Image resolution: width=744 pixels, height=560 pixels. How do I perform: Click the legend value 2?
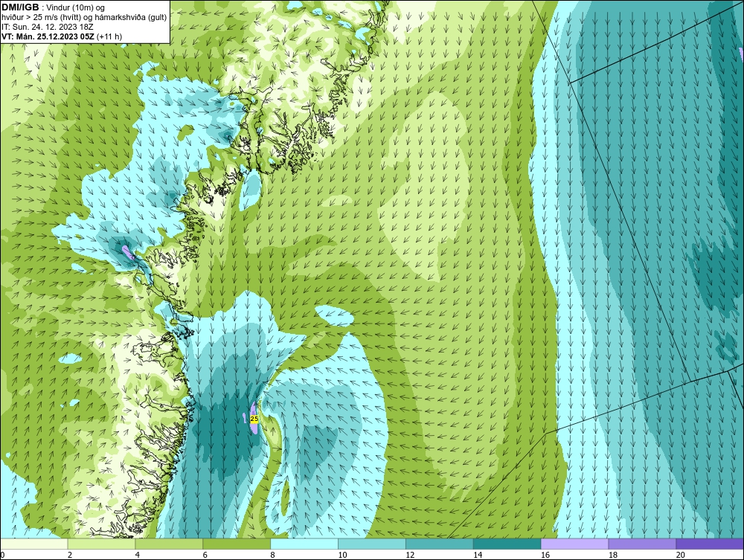[70, 555]
